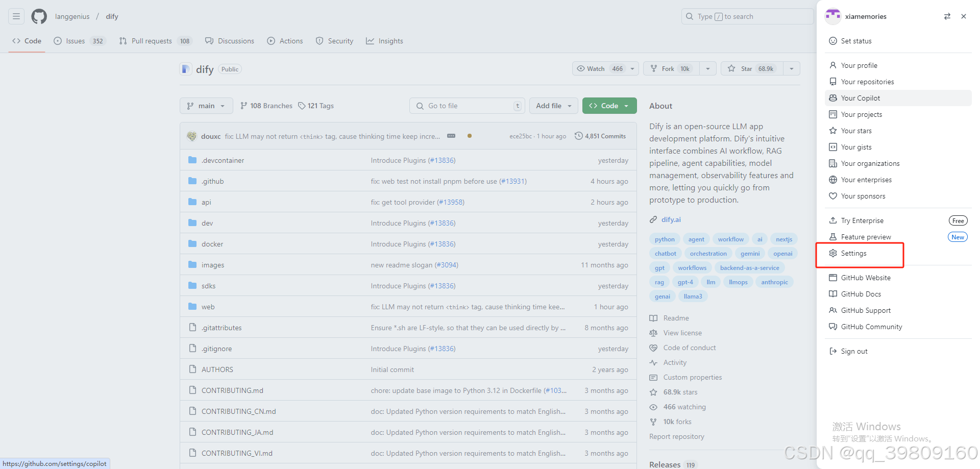Open the dify.ai website link

pos(671,219)
